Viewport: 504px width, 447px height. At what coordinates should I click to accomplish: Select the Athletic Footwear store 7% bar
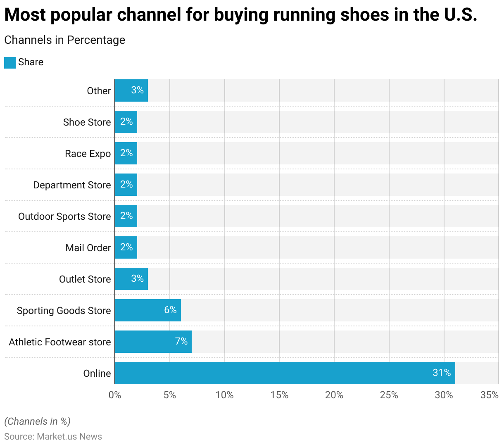153,342
